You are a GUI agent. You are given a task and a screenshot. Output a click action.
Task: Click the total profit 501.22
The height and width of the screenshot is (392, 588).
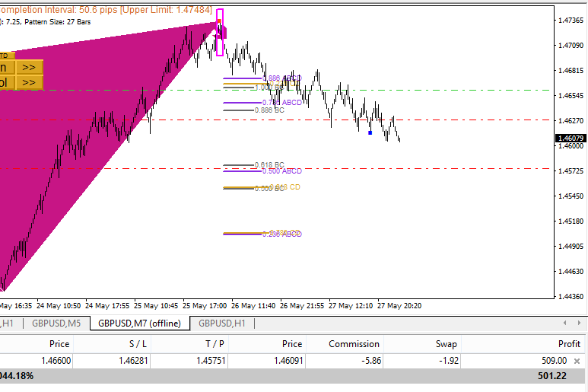click(552, 376)
